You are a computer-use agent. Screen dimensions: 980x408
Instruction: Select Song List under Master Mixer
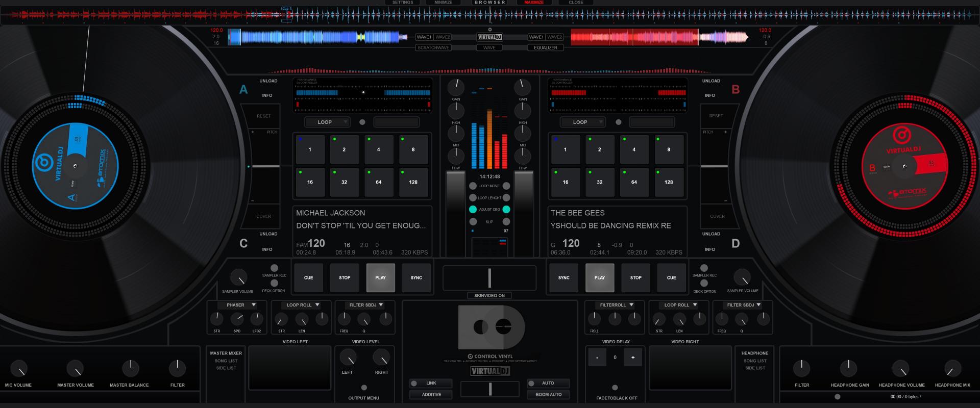[x=226, y=361]
